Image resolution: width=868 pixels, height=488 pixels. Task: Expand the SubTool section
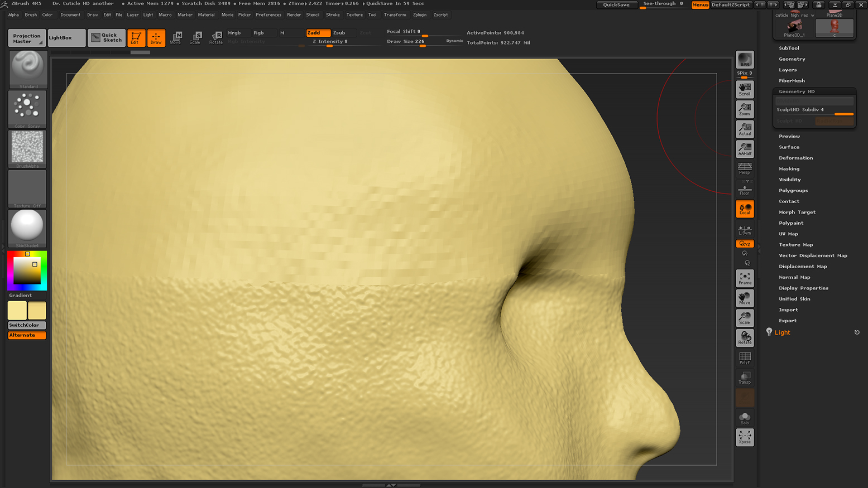click(x=789, y=48)
